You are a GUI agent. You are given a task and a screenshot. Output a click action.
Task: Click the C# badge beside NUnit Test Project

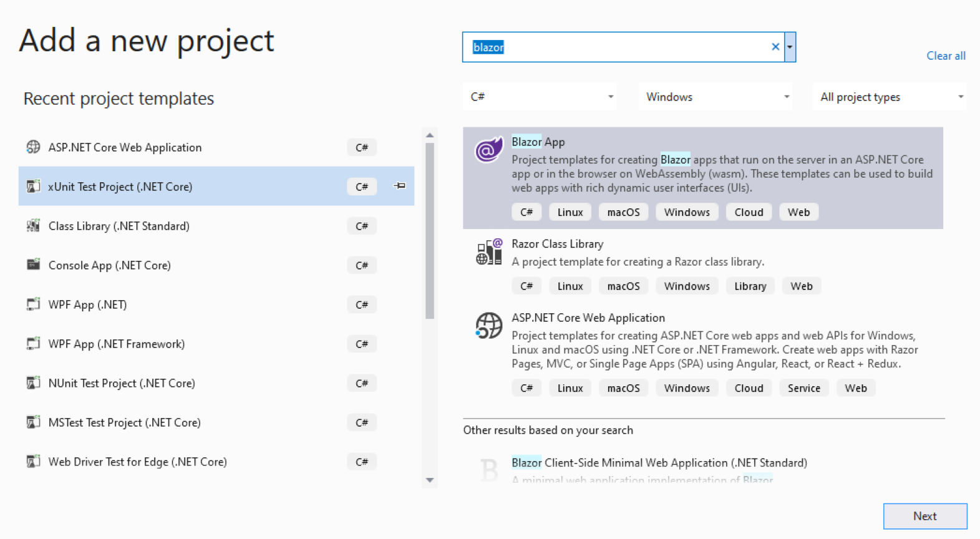(x=362, y=383)
